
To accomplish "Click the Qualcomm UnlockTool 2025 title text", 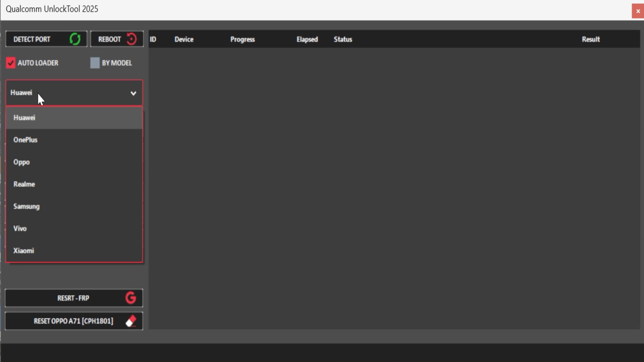I will (52, 9).
